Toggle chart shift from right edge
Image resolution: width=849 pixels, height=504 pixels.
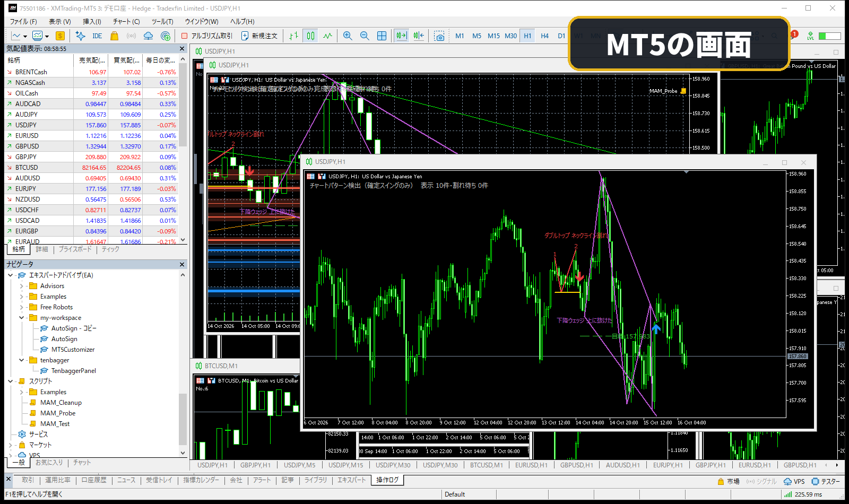pyautogui.click(x=419, y=36)
